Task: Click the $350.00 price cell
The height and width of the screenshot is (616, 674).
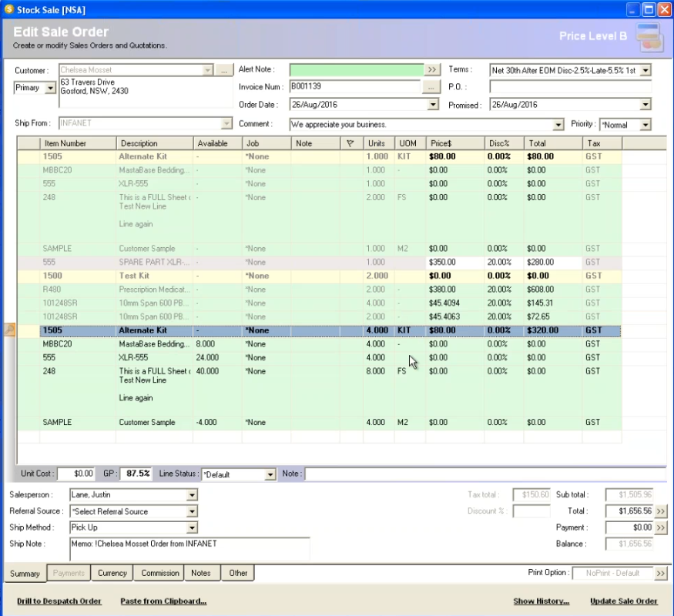Action: 454,262
